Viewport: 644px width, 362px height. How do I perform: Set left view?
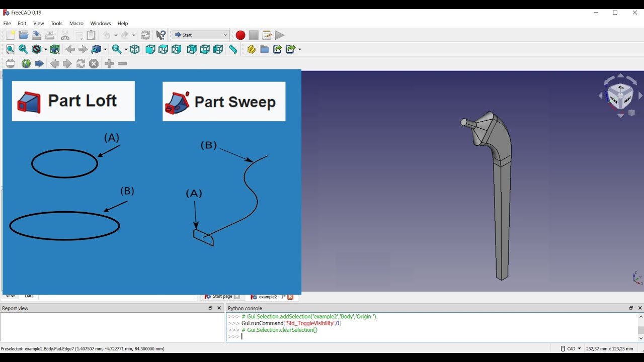(218, 49)
